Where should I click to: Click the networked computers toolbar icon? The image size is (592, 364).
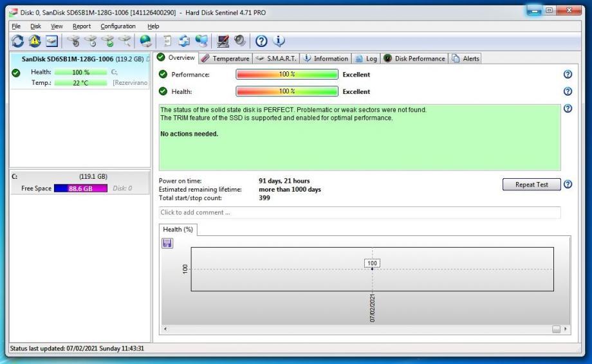tap(201, 41)
